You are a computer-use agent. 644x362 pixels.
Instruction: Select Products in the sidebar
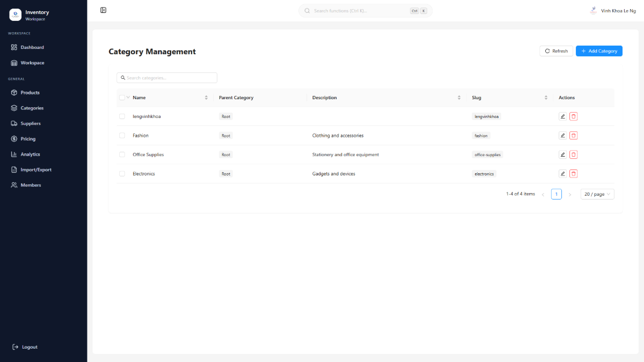tap(29, 92)
